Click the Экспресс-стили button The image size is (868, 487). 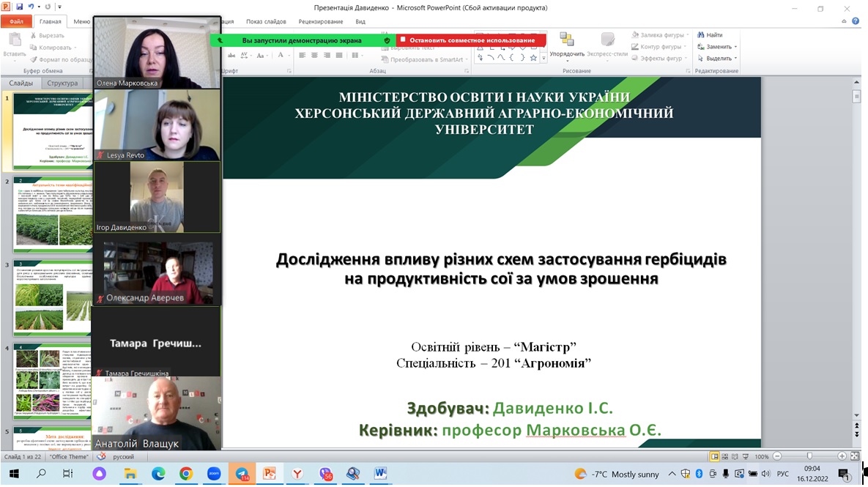coord(607,45)
